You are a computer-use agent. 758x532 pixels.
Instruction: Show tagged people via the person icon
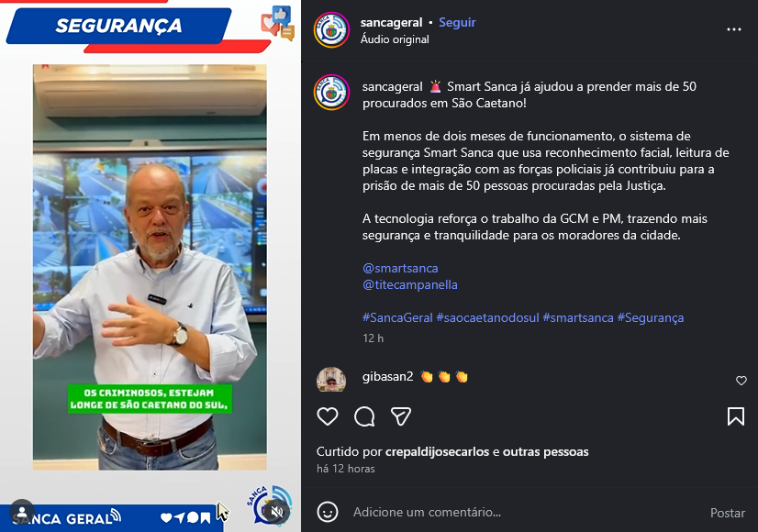[22, 511]
